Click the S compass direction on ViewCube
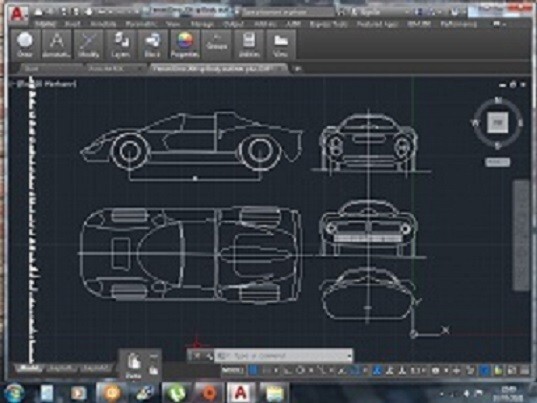 (x=498, y=146)
